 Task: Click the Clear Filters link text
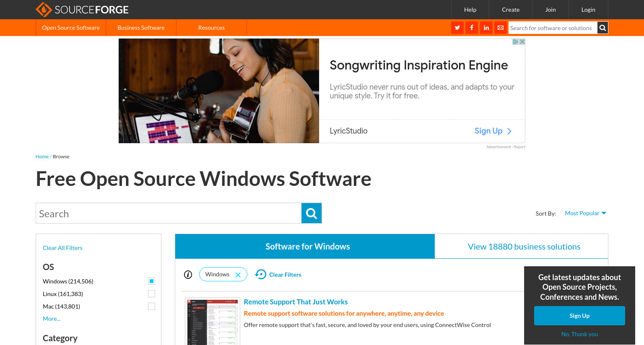click(x=285, y=275)
